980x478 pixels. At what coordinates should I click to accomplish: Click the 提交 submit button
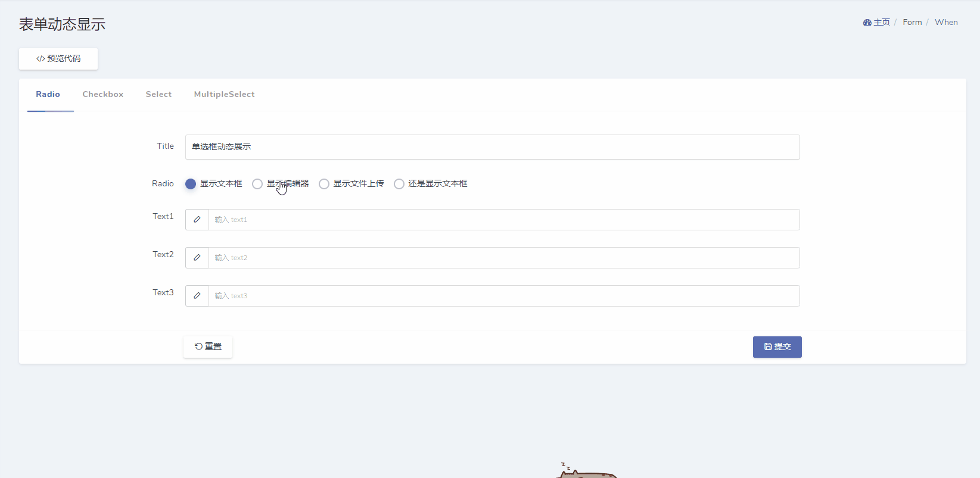click(777, 347)
